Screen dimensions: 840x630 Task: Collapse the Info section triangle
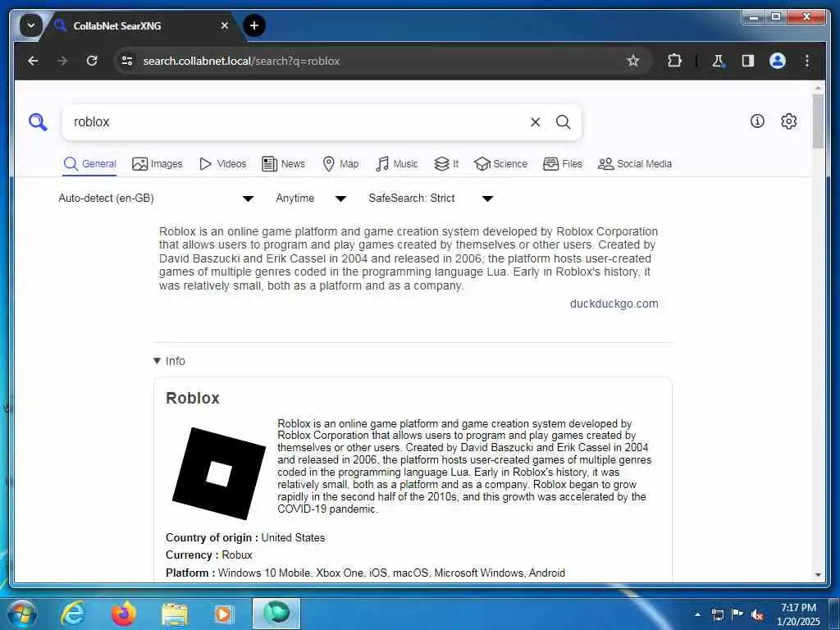coord(157,361)
